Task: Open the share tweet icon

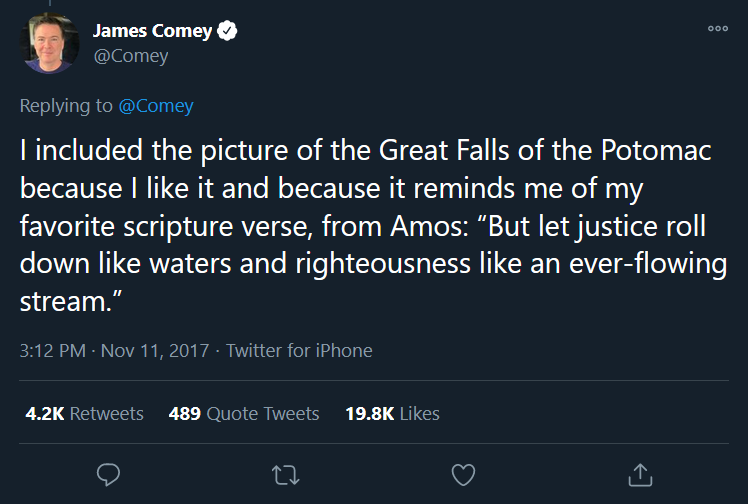Action: [640, 474]
